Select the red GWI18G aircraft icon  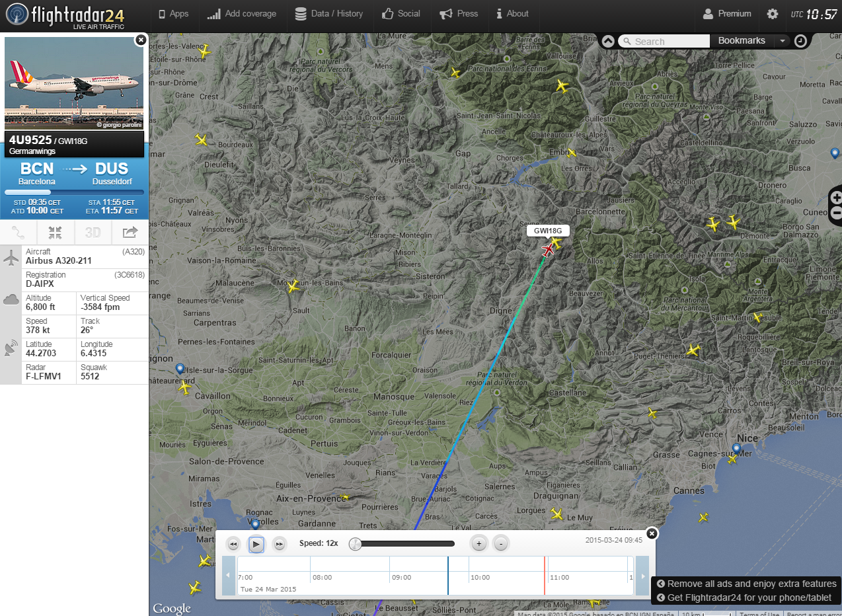[548, 249]
